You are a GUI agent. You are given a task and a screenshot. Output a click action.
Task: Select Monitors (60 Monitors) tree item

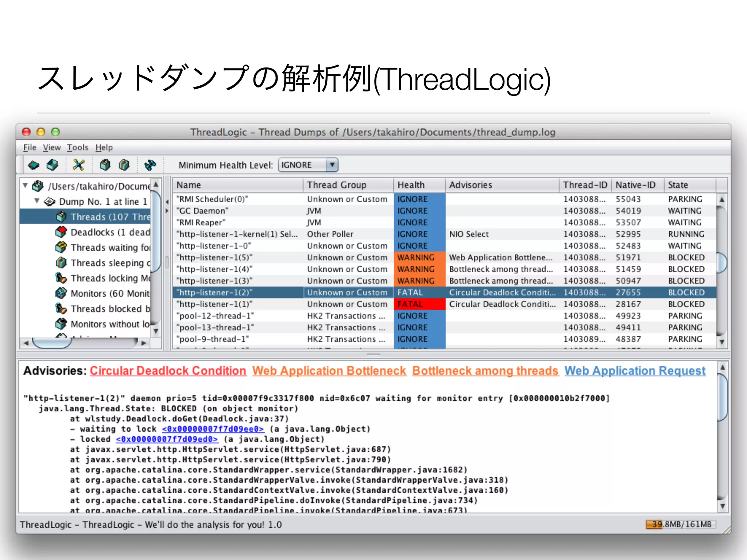(x=110, y=293)
